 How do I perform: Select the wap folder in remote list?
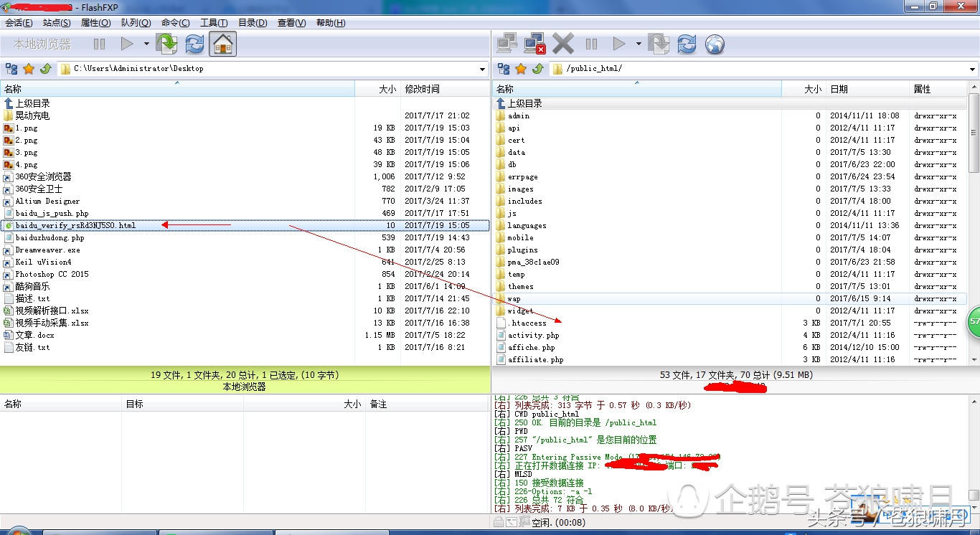(x=514, y=299)
